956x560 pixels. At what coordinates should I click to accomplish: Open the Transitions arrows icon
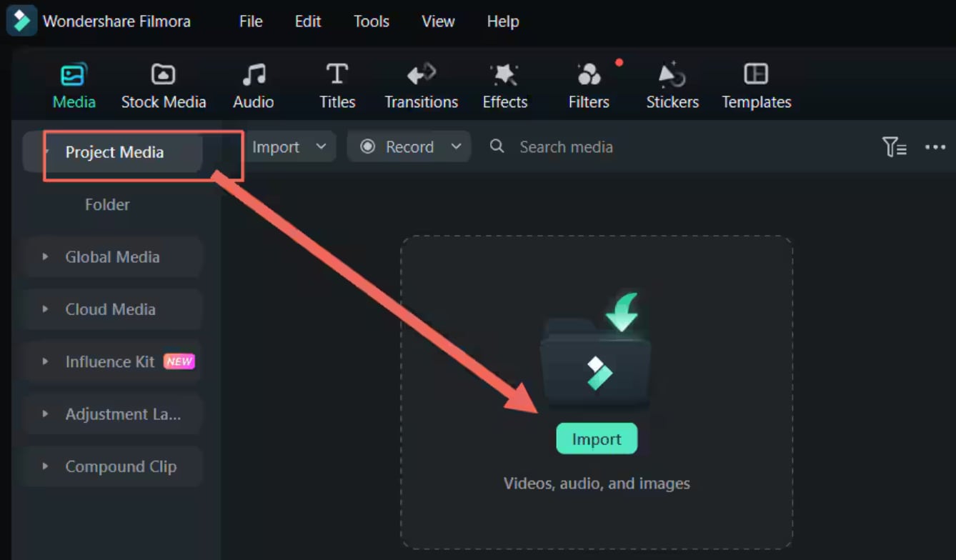421,74
